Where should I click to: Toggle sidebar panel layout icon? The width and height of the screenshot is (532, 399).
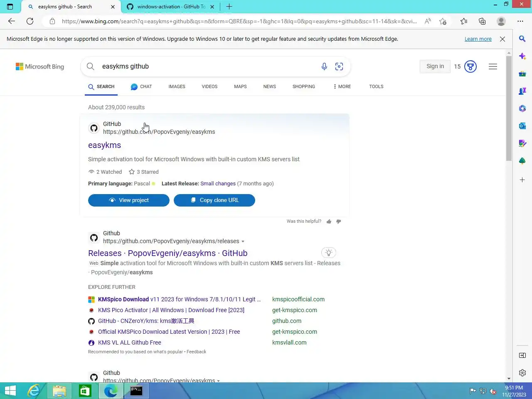pyautogui.click(x=522, y=355)
